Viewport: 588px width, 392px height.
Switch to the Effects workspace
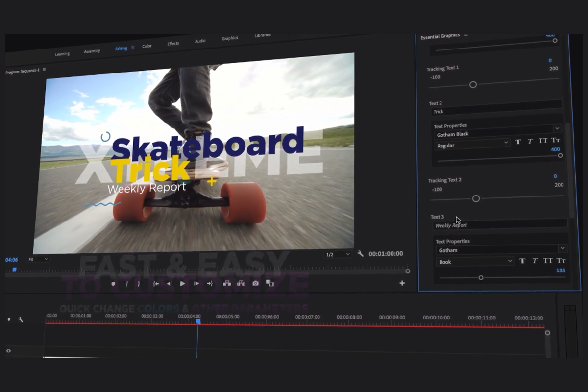pos(173,44)
